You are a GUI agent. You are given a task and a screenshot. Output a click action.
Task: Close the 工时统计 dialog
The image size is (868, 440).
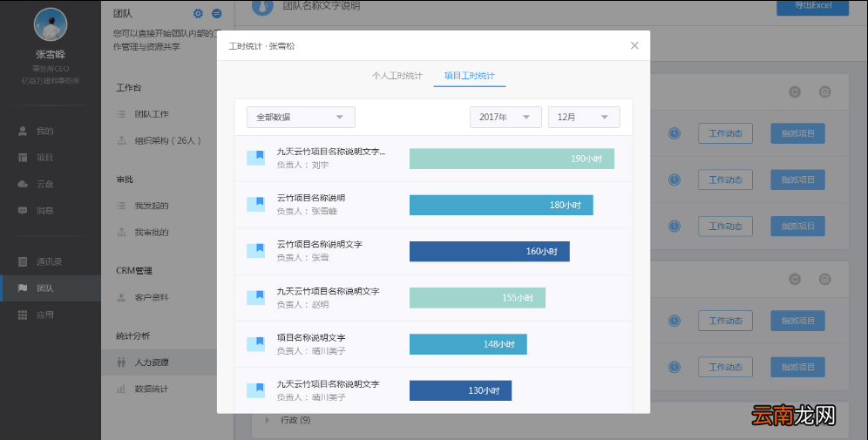pyautogui.click(x=634, y=45)
